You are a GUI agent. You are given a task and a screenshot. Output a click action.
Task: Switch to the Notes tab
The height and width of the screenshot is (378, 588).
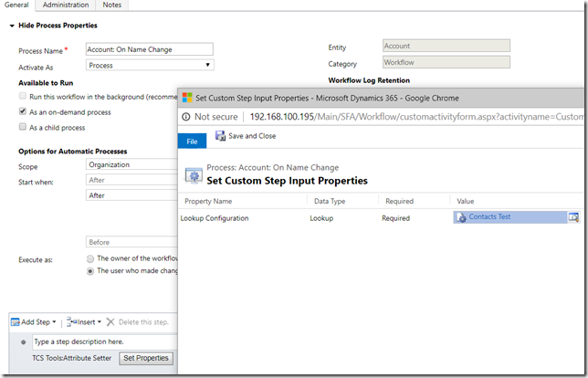(111, 5)
